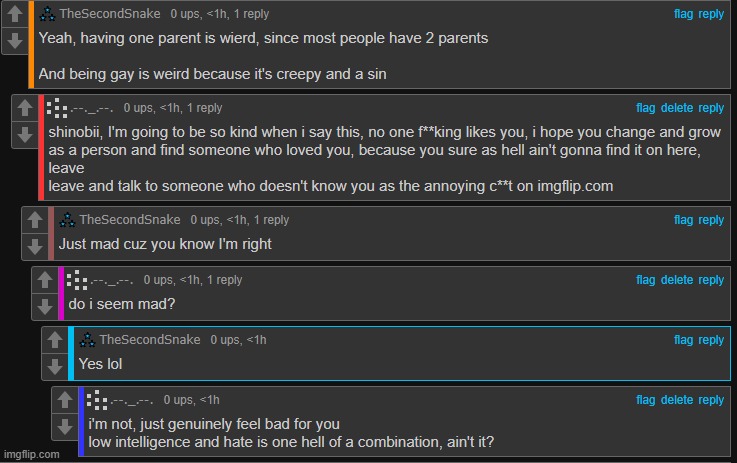This screenshot has width=737, height=463.
Task: Delete the last 'genuinely feel bad' comment
Action: pos(676,400)
